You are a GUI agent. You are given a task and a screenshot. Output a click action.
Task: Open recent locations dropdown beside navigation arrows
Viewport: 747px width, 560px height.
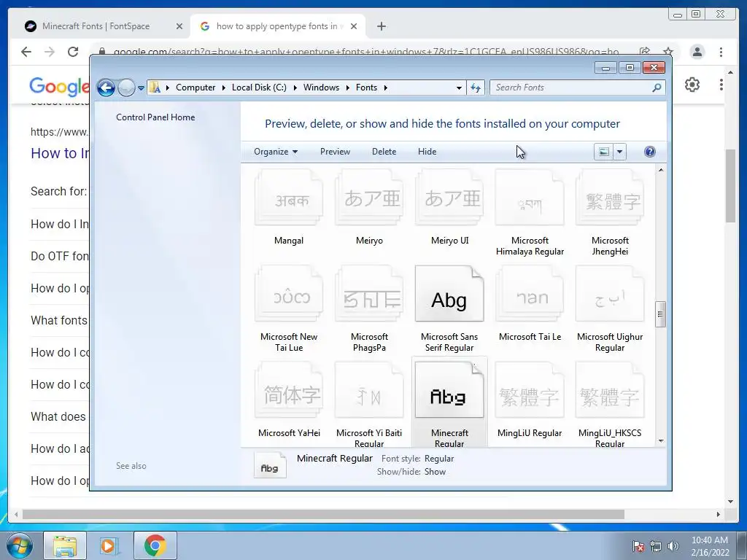coord(141,88)
